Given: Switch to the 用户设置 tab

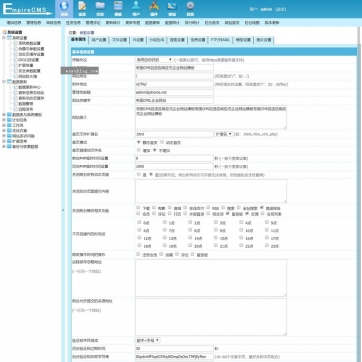Looking at the screenshot, I should point(99,40).
